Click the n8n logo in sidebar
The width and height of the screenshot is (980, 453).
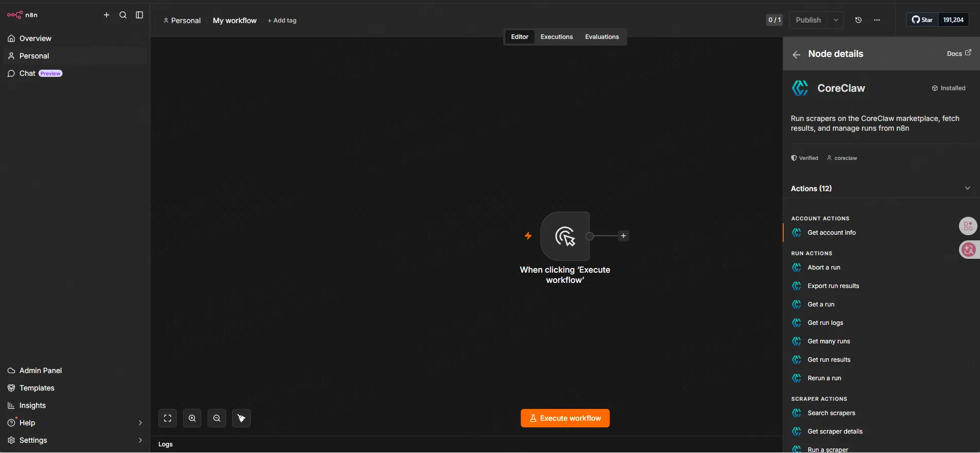click(x=23, y=15)
